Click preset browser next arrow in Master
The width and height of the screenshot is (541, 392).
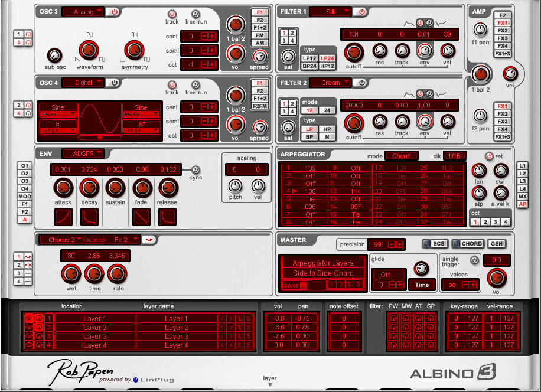(341, 285)
